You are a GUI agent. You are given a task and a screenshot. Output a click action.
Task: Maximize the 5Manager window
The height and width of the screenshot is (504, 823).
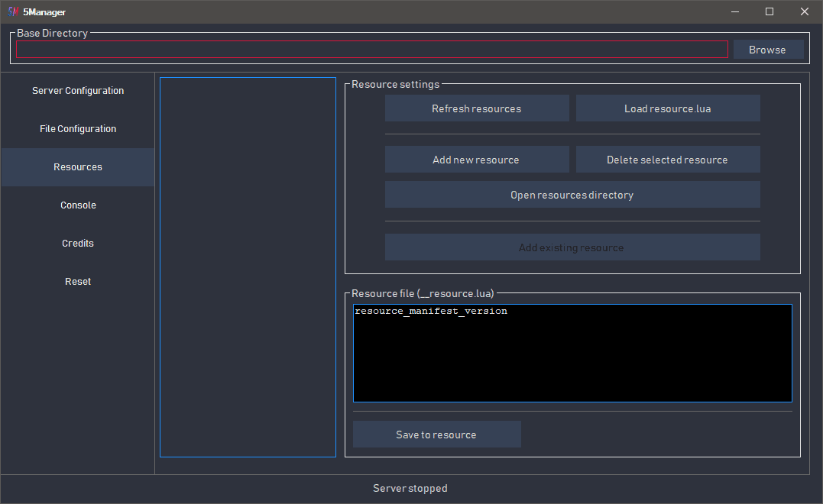(770, 11)
